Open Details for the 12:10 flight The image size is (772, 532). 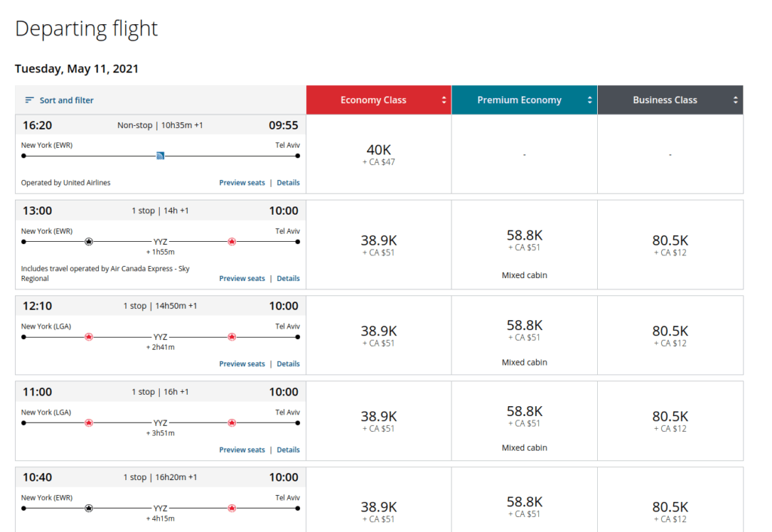click(x=288, y=364)
